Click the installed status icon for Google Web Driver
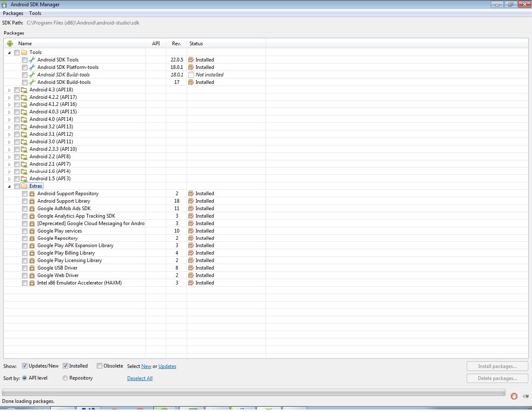532x412 pixels. pyautogui.click(x=191, y=275)
